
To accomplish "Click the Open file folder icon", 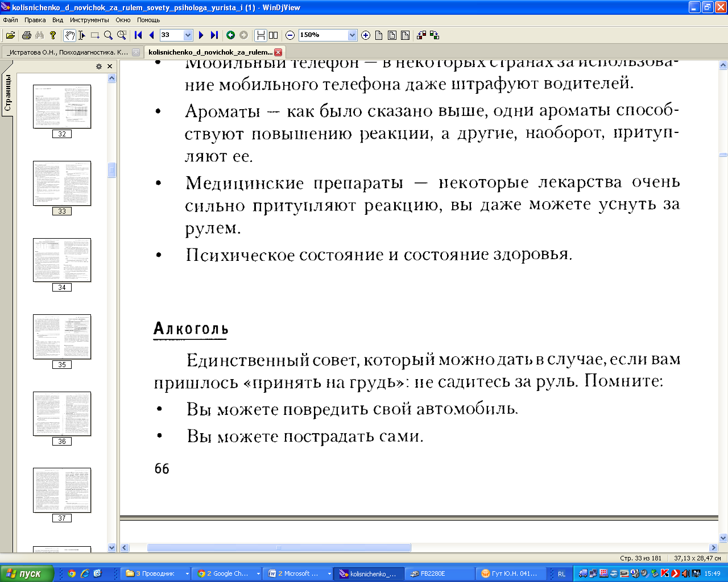I will click(10, 35).
